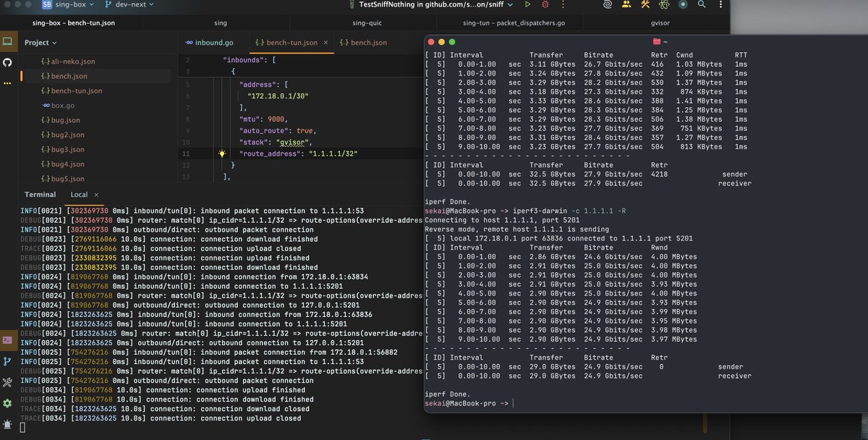Click the "route_address" key on line 11
The width and height of the screenshot is (868, 440).
click(x=271, y=153)
